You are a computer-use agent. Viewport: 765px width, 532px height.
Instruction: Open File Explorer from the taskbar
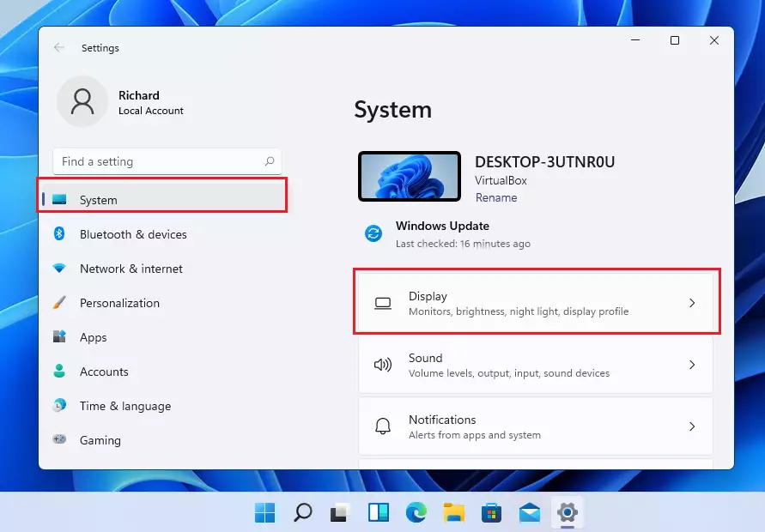click(453, 512)
